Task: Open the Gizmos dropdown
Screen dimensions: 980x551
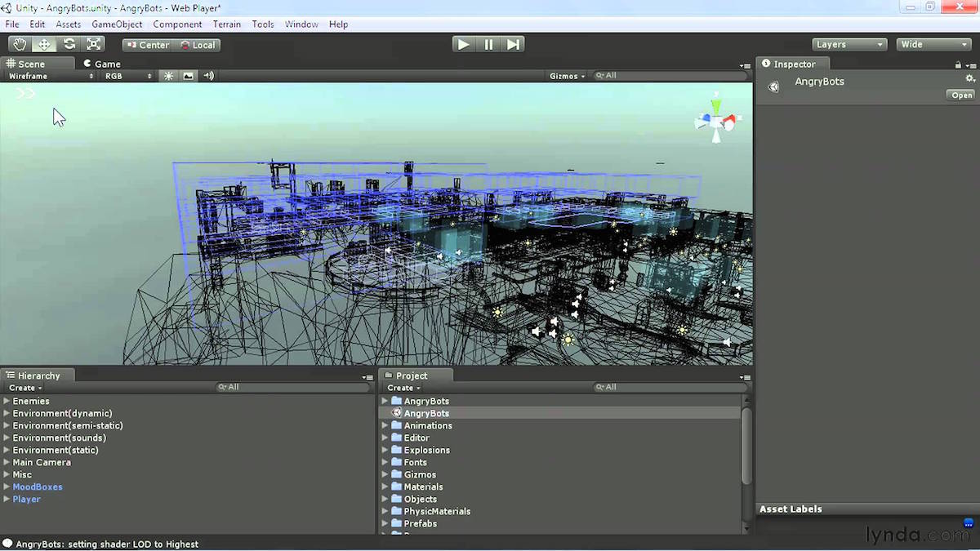Action: tap(568, 76)
